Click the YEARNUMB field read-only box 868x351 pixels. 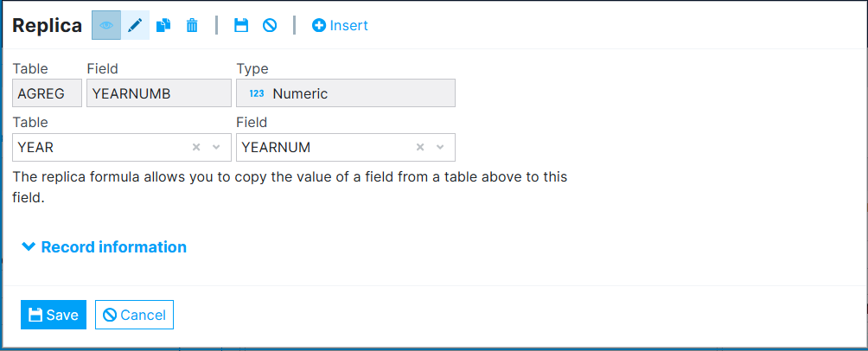click(x=158, y=93)
